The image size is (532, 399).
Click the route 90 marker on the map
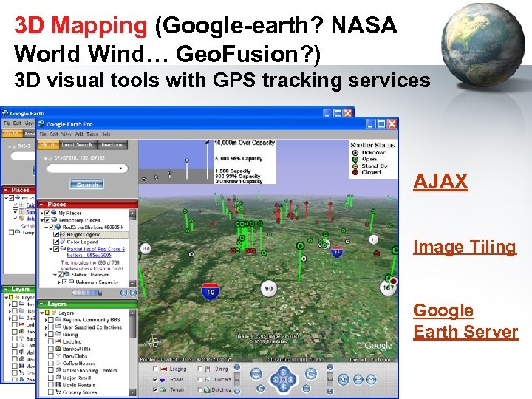pyautogui.click(x=269, y=288)
